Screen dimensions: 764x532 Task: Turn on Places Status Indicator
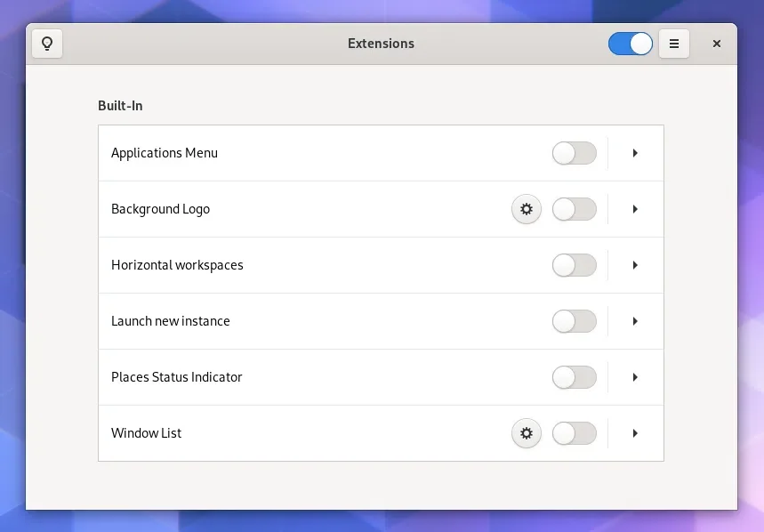tap(575, 377)
